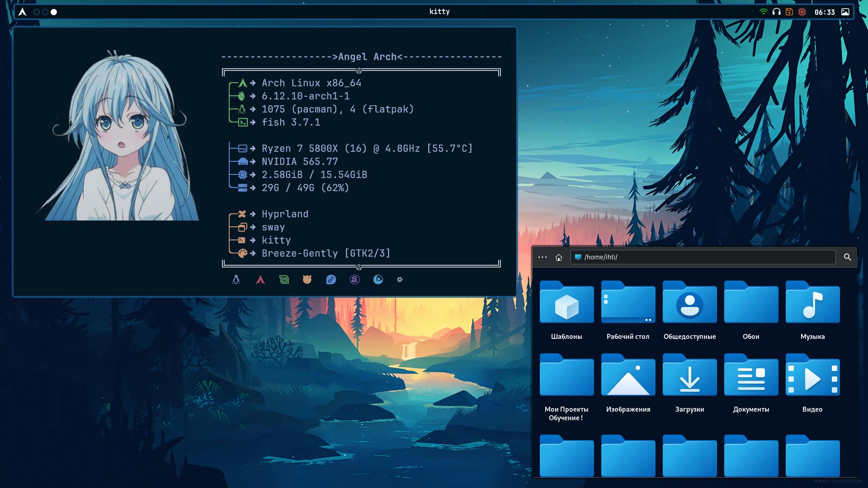Open the wallpaper picker image icon
Image resolution: width=868 pixels, height=488 pixels.
point(845,12)
